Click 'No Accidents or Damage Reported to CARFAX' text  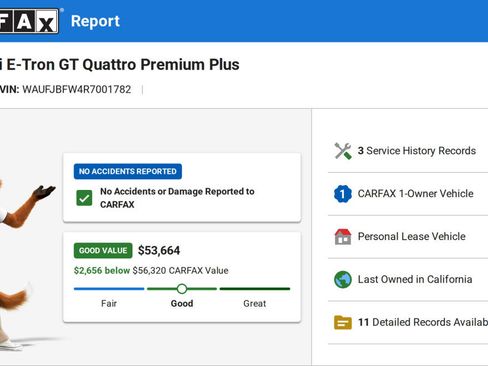pyautogui.click(x=177, y=198)
